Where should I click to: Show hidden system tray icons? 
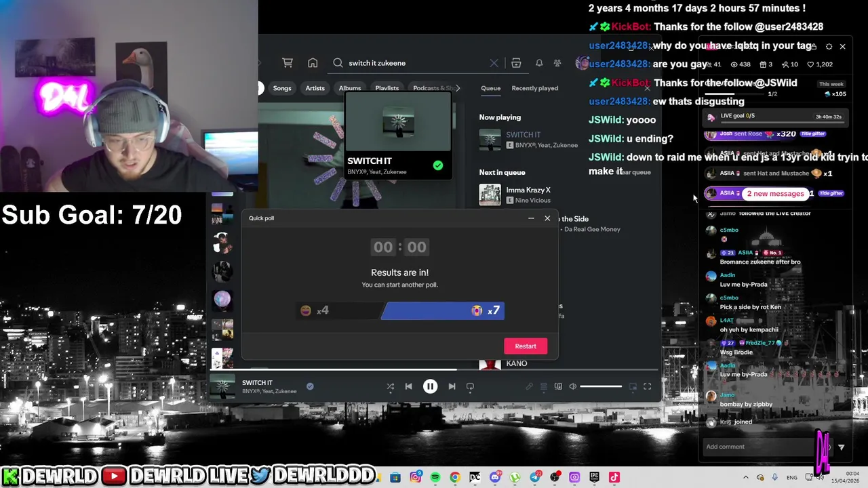point(746,477)
